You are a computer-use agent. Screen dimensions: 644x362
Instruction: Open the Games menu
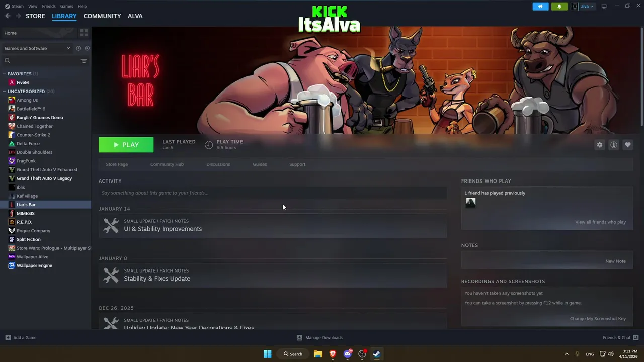[66, 6]
